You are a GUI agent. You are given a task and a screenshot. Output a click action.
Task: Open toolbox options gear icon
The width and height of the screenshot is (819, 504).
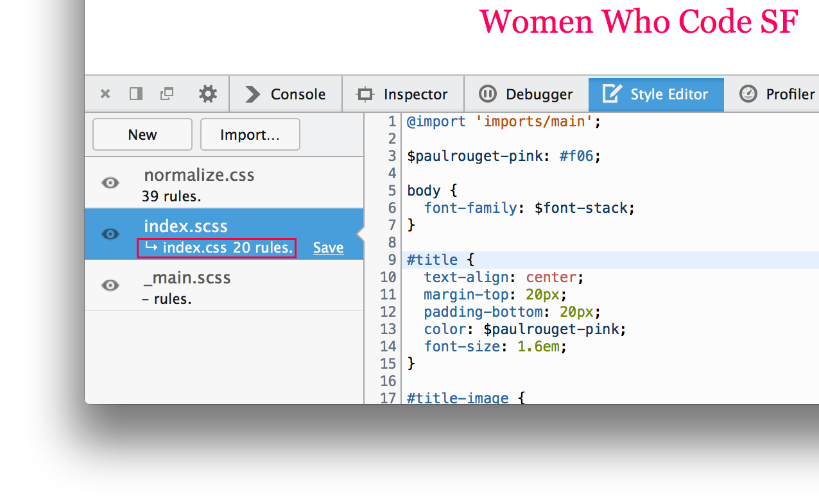click(x=207, y=94)
